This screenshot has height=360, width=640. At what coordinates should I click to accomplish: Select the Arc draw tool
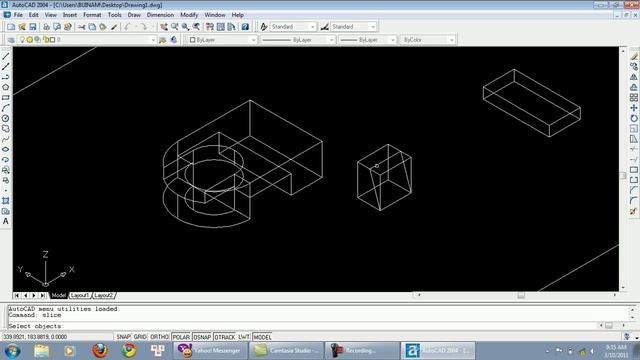pos(6,108)
